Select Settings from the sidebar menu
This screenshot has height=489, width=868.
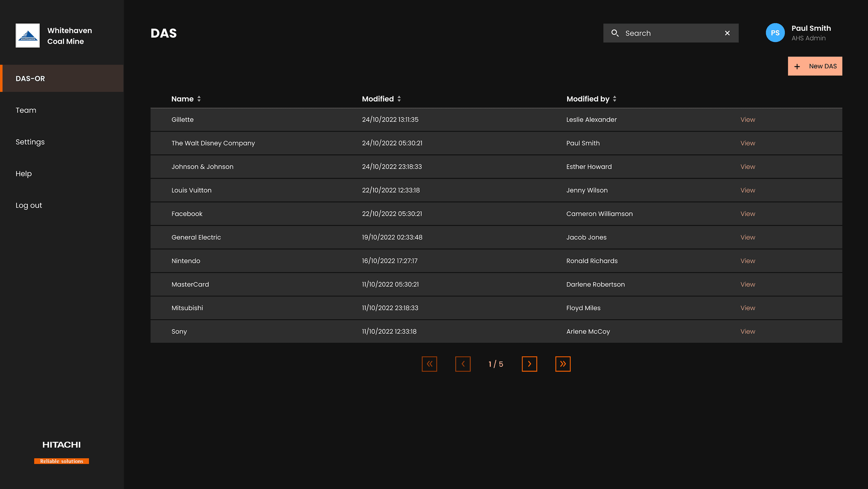(x=30, y=142)
